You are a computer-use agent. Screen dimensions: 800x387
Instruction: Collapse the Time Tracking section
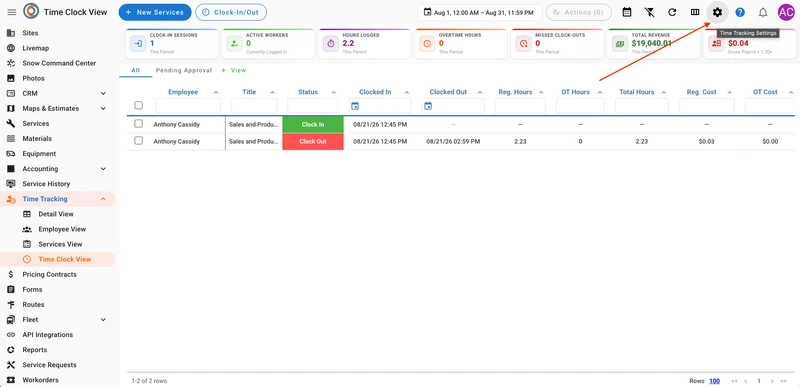pos(103,199)
